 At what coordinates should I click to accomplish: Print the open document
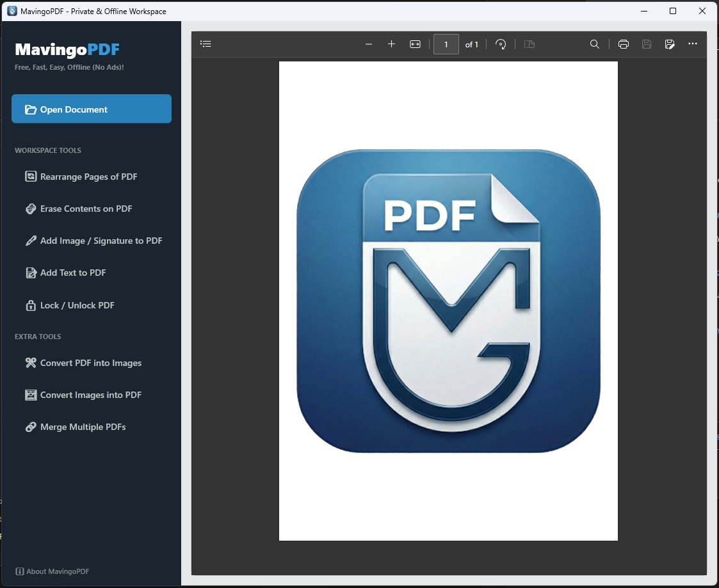(623, 44)
